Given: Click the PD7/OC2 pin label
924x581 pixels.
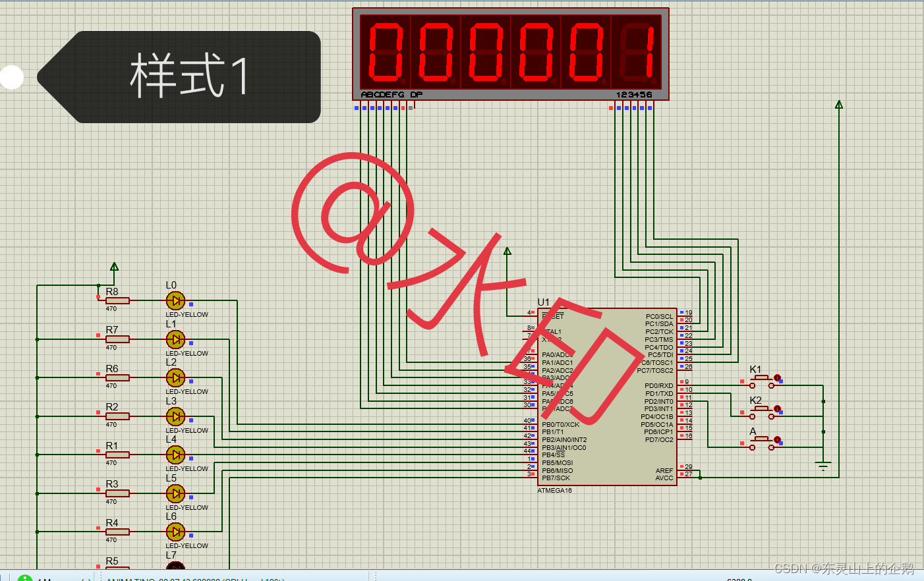Looking at the screenshot, I should [x=659, y=440].
